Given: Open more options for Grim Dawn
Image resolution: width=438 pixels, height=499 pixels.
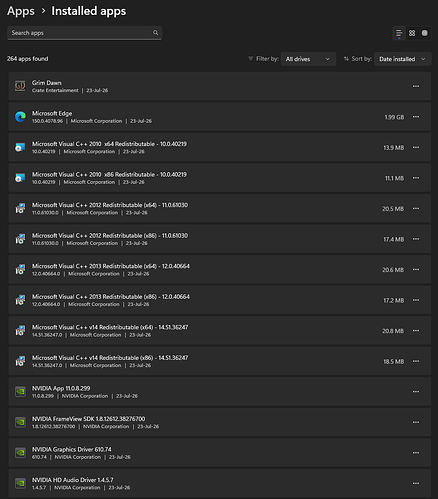Looking at the screenshot, I should 416,86.
